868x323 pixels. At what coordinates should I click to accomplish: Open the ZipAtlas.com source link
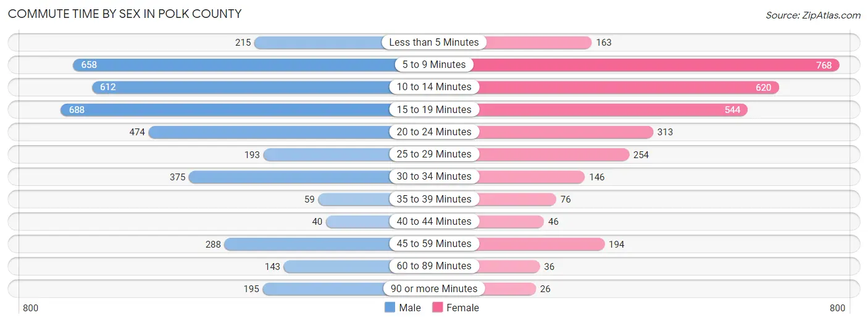pos(813,15)
